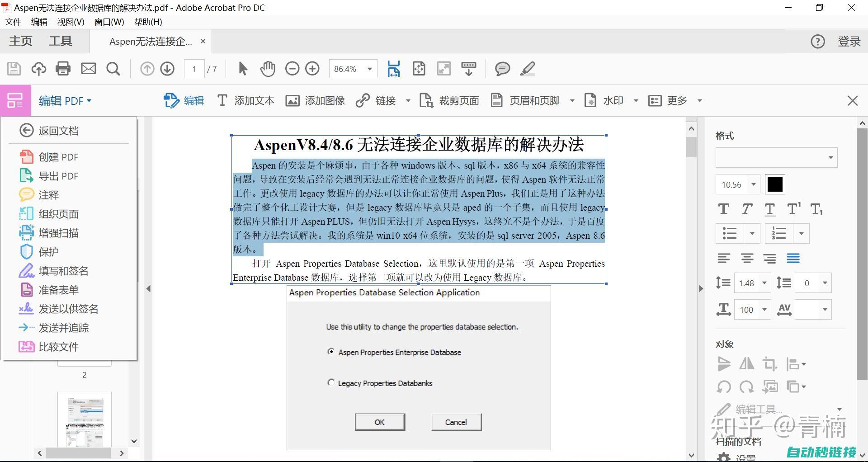Set right text alignment

[770, 258]
